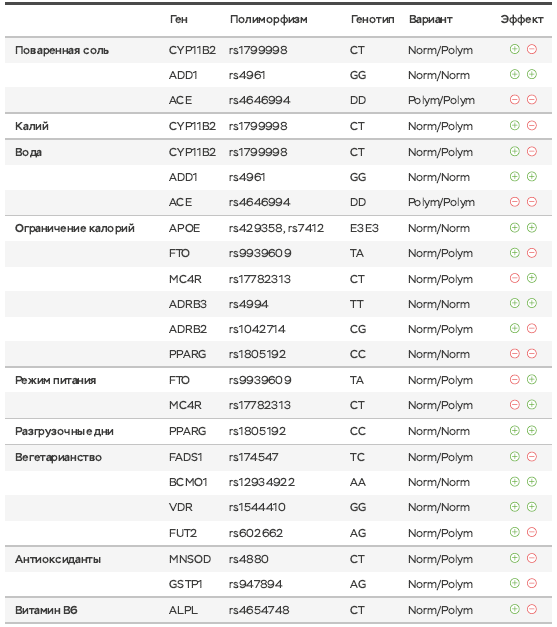Select the Витамин B6 category label

(46, 610)
